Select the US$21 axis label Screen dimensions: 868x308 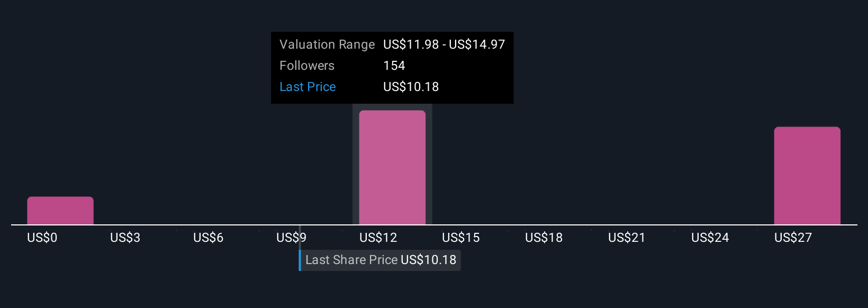point(627,238)
